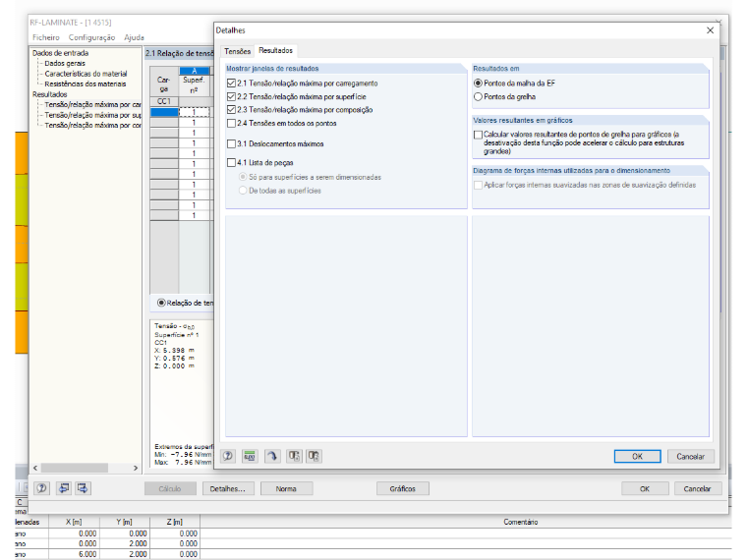Open help in the RF-LAMINATE main window
Viewport: 747px width, 560px height.
click(x=42, y=488)
